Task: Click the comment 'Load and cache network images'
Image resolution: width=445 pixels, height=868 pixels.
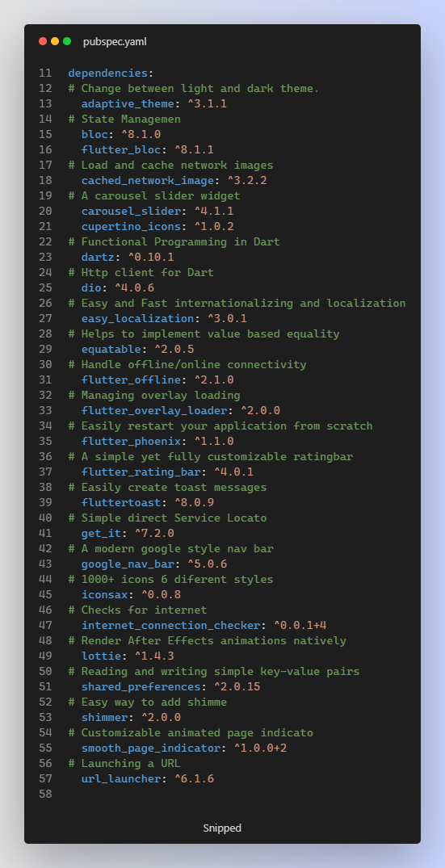Action: click(x=170, y=166)
